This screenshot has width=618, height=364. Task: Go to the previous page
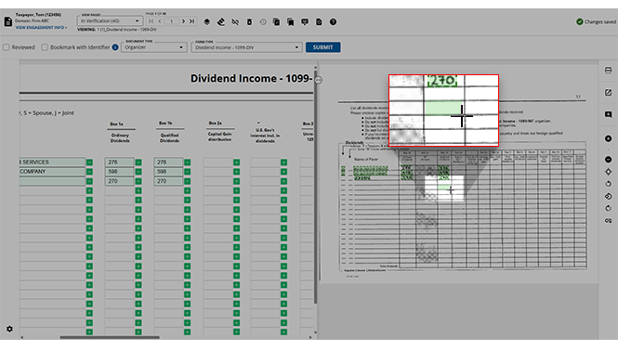point(160,21)
